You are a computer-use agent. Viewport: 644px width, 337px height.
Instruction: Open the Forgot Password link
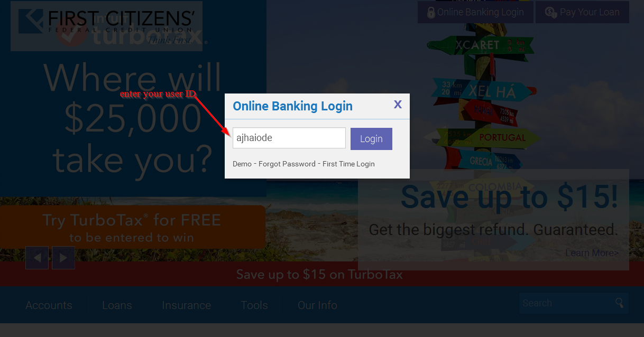pyautogui.click(x=287, y=164)
